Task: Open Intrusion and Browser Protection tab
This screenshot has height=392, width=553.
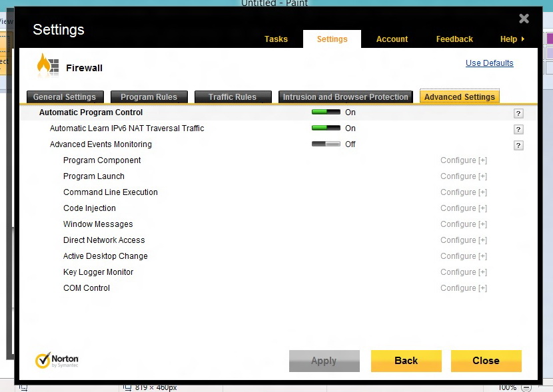Action: pyautogui.click(x=345, y=97)
